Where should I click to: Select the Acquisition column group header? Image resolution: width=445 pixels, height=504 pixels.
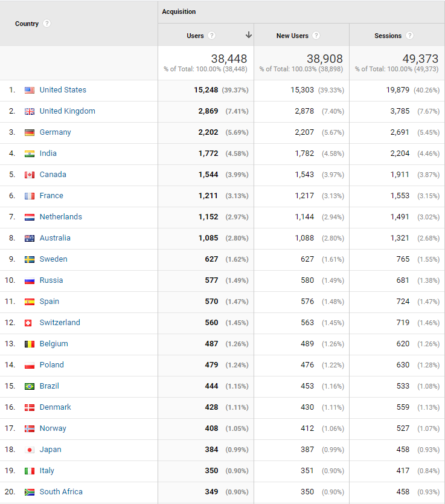click(x=179, y=11)
